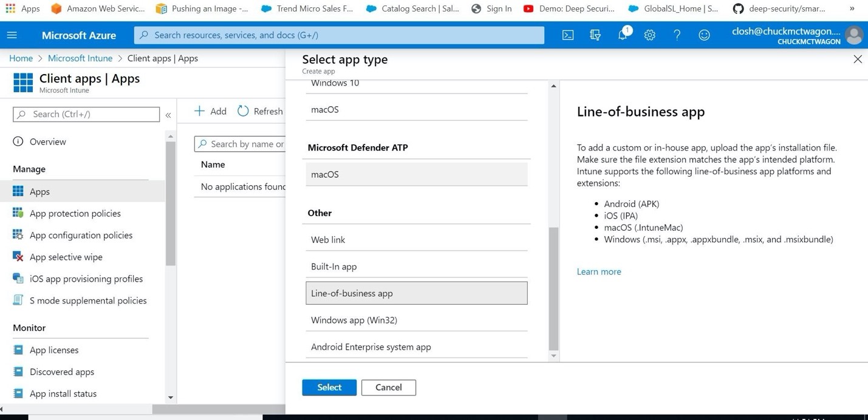Open Directory and subscription filter icon
868x420 pixels.
[x=595, y=35]
